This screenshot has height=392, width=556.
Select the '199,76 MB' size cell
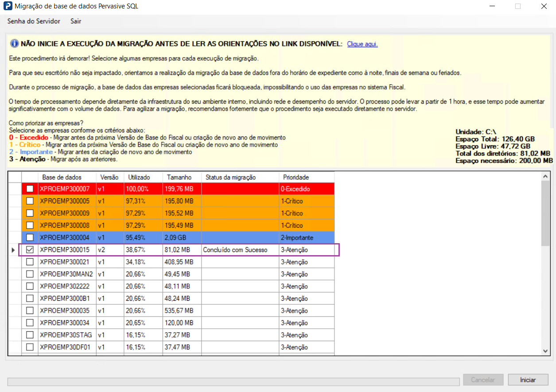pos(182,189)
